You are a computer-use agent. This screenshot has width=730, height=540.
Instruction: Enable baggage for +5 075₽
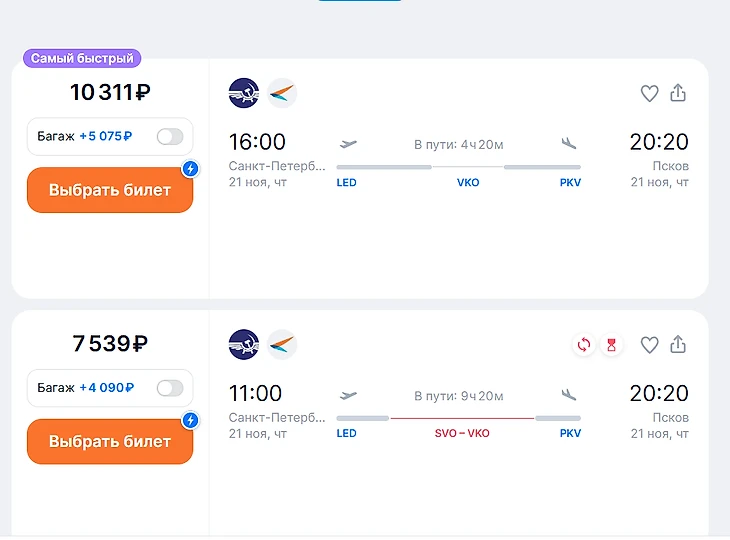pyautogui.click(x=170, y=136)
